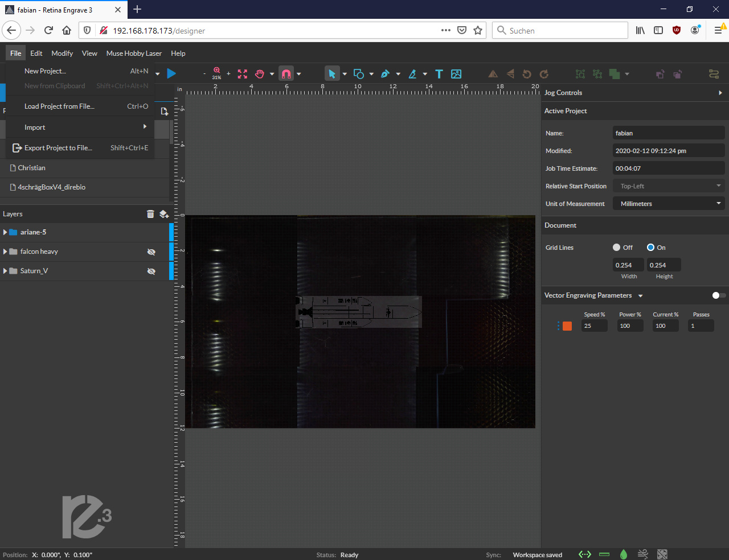Viewport: 729px width, 560px height.
Task: Click the insert image tool icon
Action: [456, 74]
